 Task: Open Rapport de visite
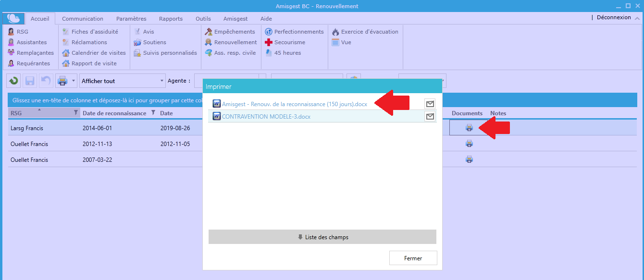pos(89,63)
